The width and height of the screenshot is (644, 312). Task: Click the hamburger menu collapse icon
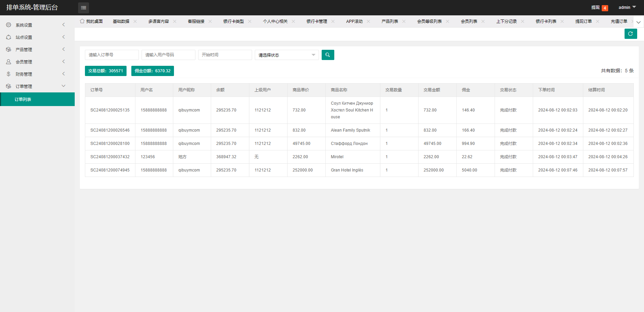click(x=83, y=8)
